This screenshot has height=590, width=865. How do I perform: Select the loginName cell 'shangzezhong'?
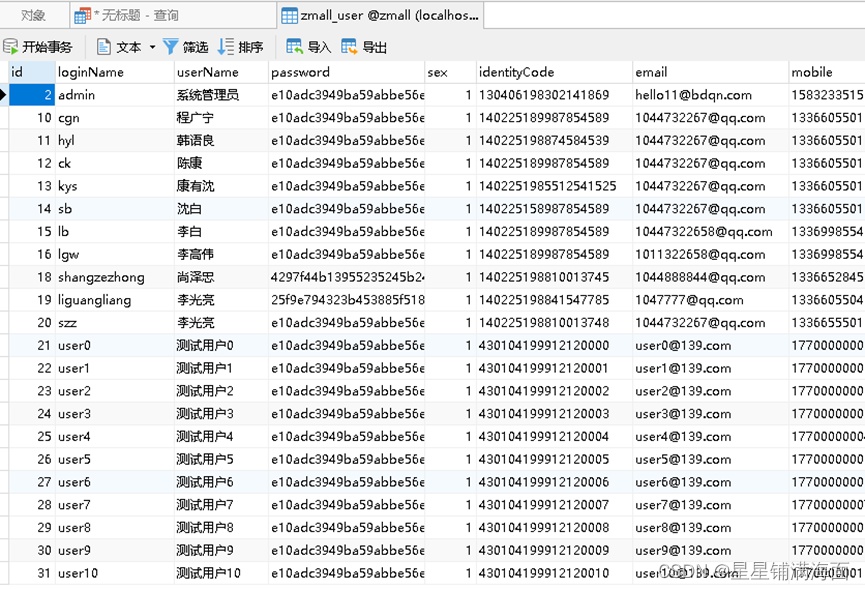tap(115, 277)
